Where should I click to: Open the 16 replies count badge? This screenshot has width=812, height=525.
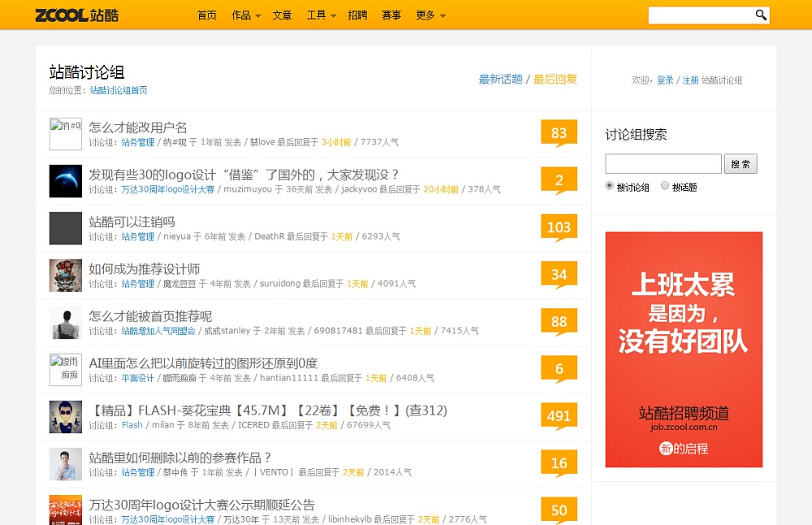559,463
